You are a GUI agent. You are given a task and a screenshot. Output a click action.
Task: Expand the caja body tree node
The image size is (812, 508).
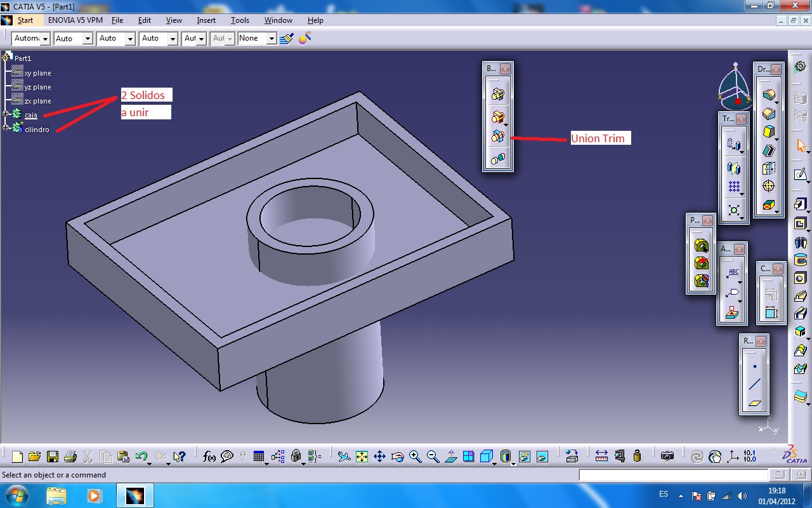(6, 114)
